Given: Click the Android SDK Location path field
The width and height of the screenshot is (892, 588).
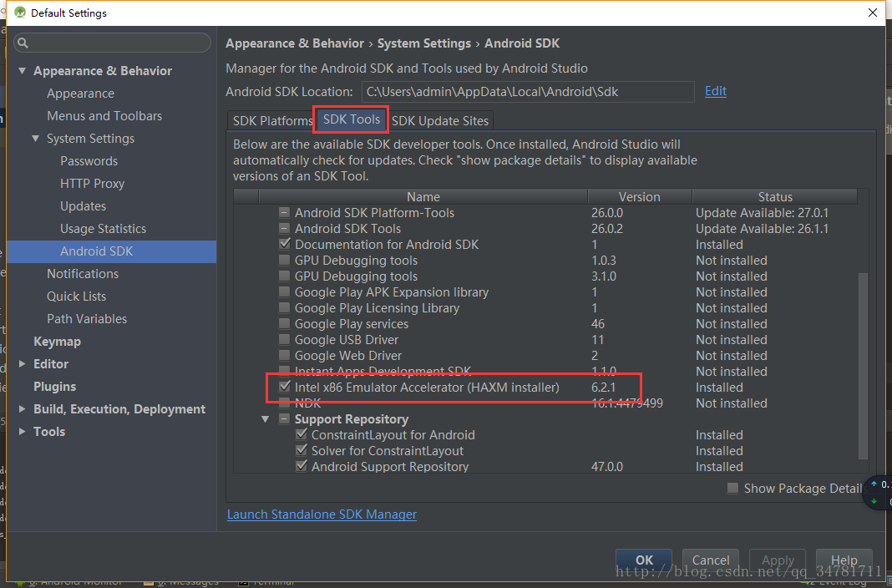Looking at the screenshot, I should [528, 92].
